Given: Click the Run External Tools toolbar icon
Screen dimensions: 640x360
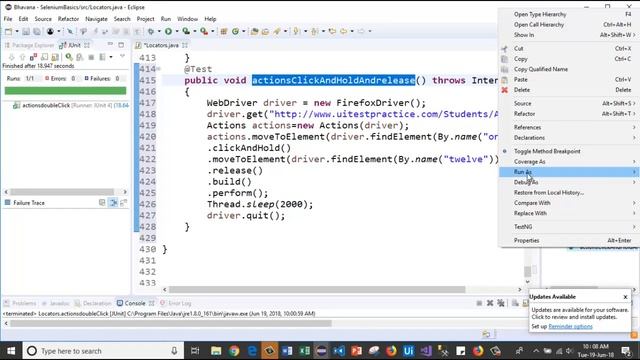Looking at the screenshot, I should pos(203,31).
